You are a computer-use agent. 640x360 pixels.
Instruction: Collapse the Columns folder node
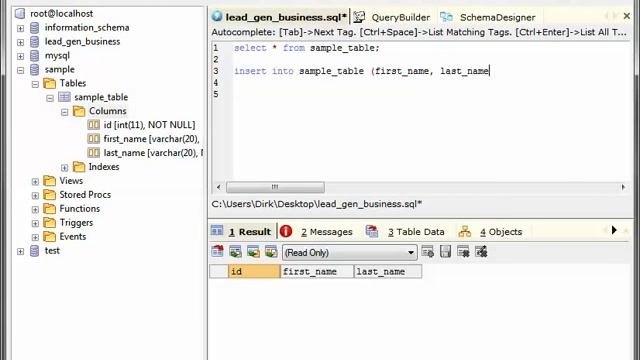point(64,112)
